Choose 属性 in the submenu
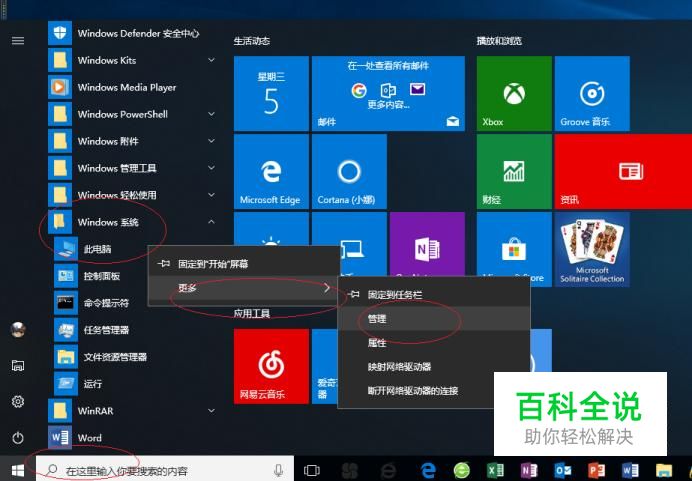 tap(434, 343)
